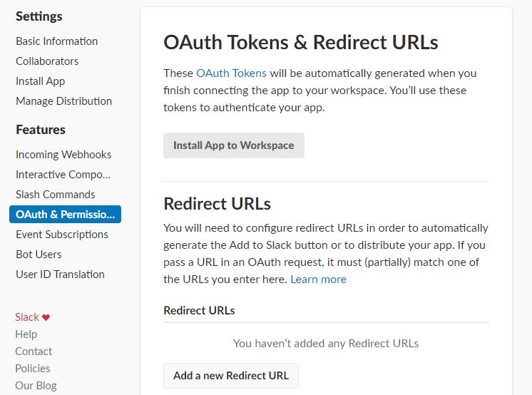
Task: Open the Policies footer link
Action: click(33, 368)
